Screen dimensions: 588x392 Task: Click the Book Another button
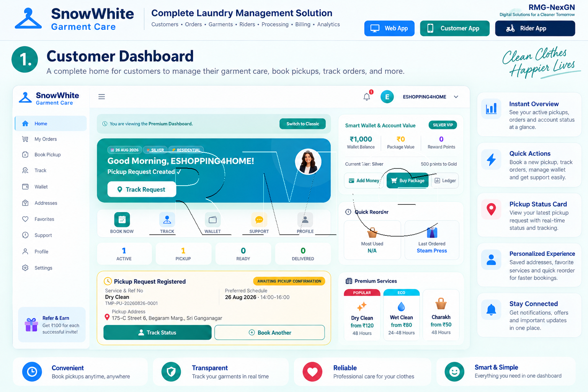tap(269, 333)
